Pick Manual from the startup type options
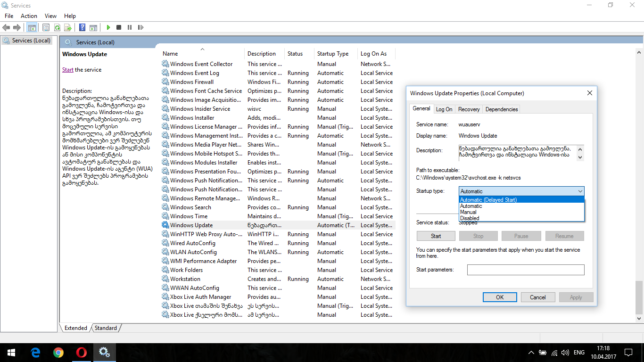 tap(468, 212)
